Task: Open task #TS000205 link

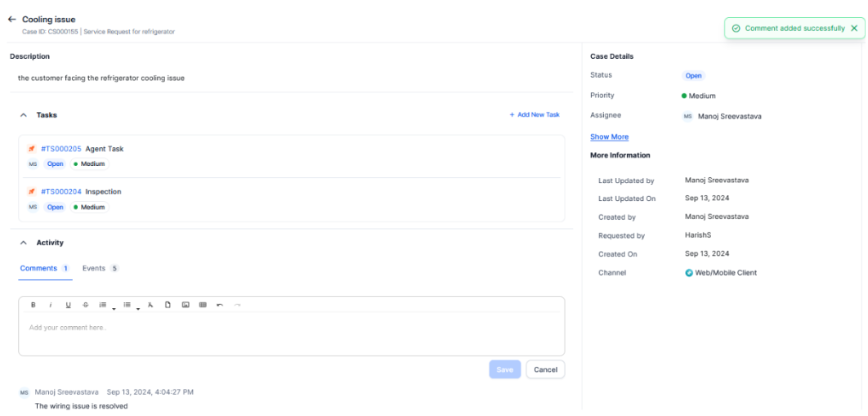Action: tap(60, 149)
